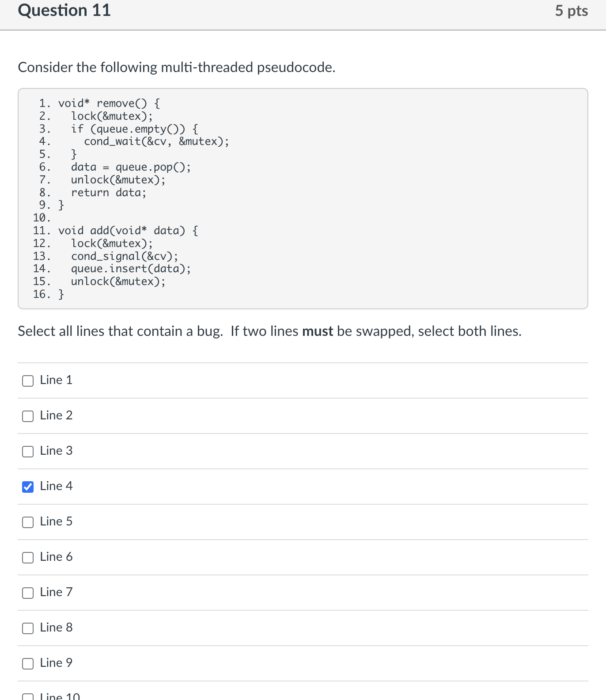Click the Line 10 answer label

point(59,696)
